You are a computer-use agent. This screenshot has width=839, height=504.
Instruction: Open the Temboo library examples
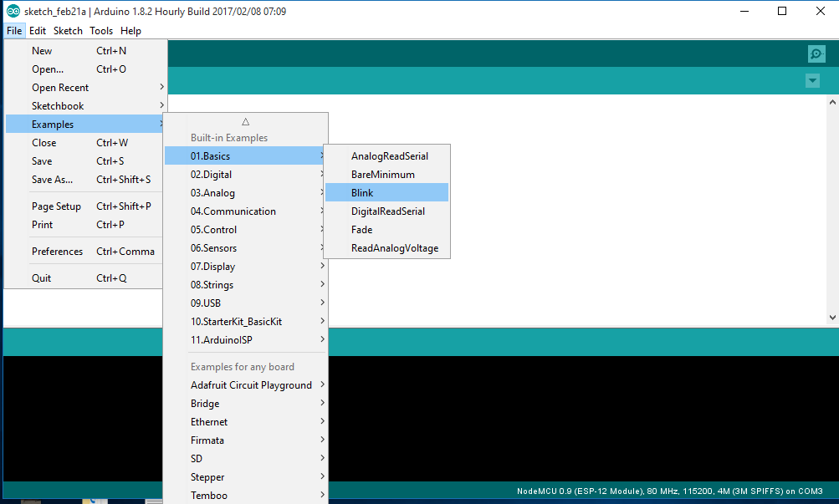tap(246, 496)
